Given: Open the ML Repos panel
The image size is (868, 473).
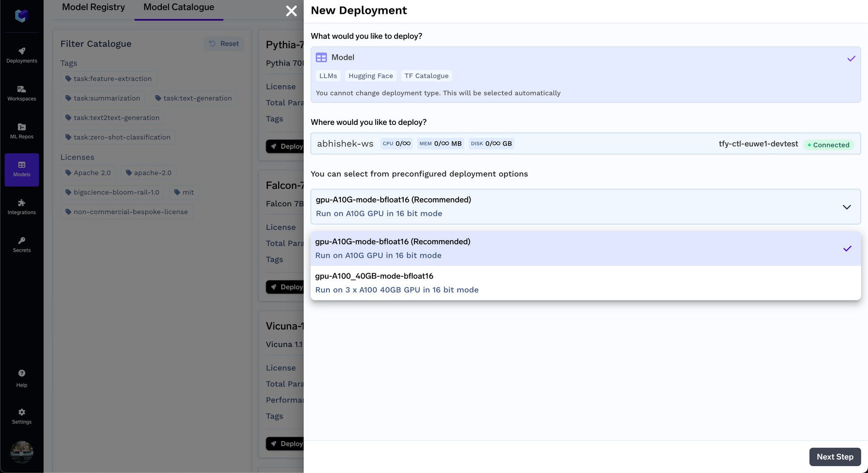Looking at the screenshot, I should (x=21, y=130).
